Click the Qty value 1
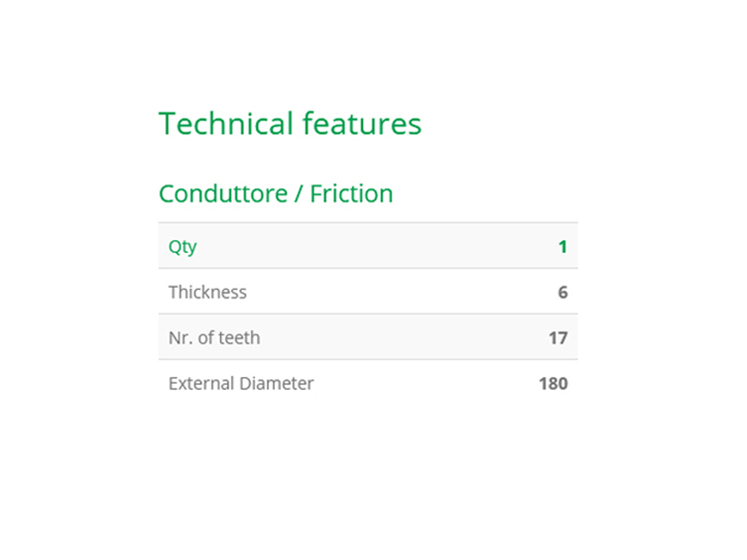This screenshot has width=747, height=560. 563,246
